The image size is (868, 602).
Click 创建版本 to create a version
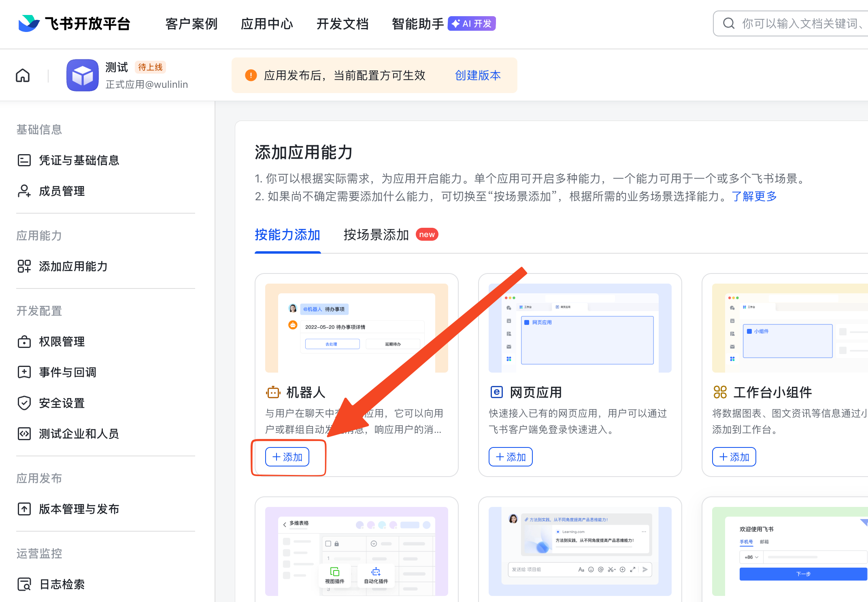coord(478,75)
